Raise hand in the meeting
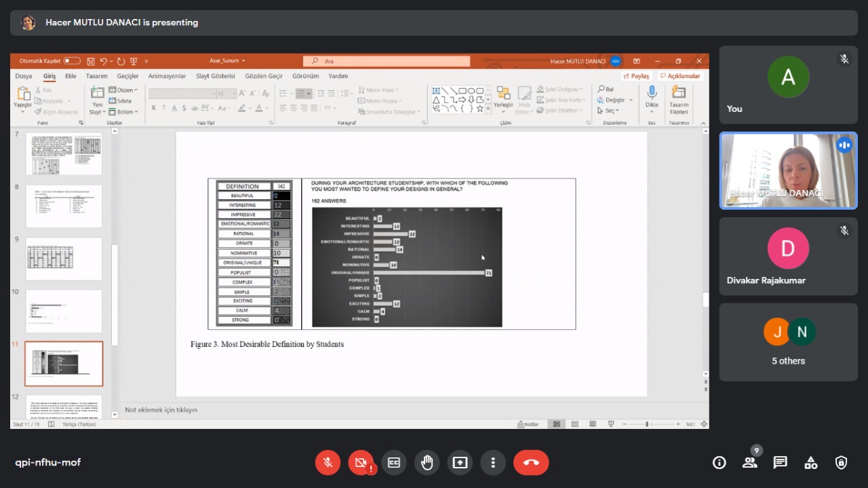 427,462
